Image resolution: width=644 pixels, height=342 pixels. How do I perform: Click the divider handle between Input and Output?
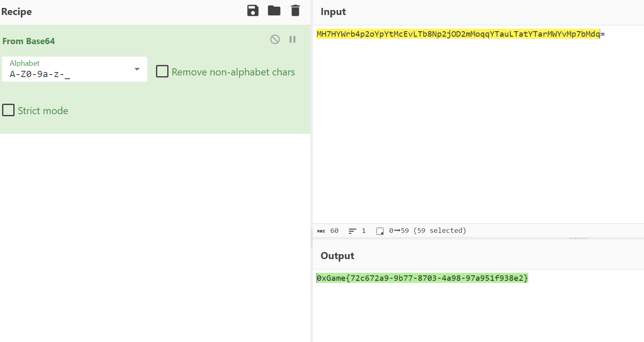579,239
